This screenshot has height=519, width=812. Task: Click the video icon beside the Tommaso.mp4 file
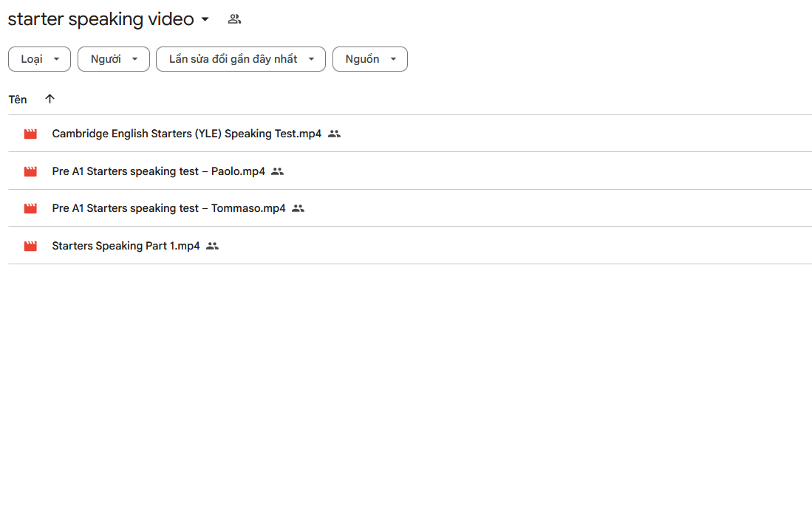coord(30,208)
